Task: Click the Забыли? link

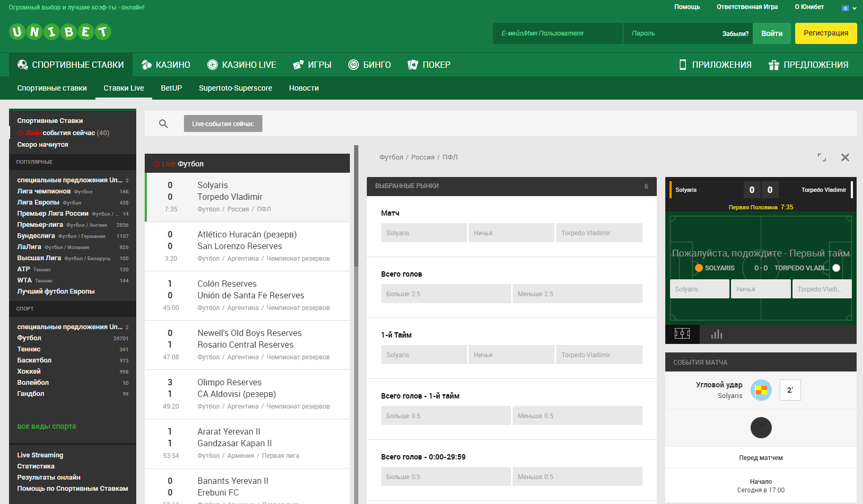Action: 735,34
